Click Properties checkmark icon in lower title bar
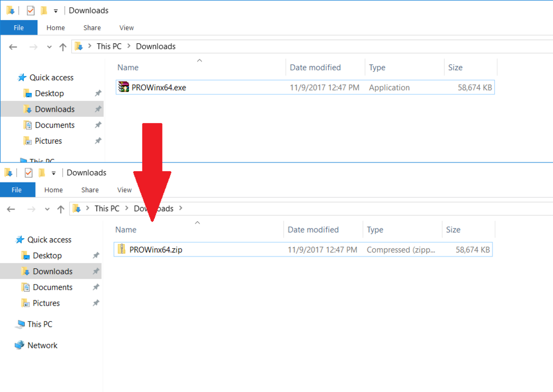Image resolution: width=553 pixels, height=392 pixels. (x=29, y=173)
